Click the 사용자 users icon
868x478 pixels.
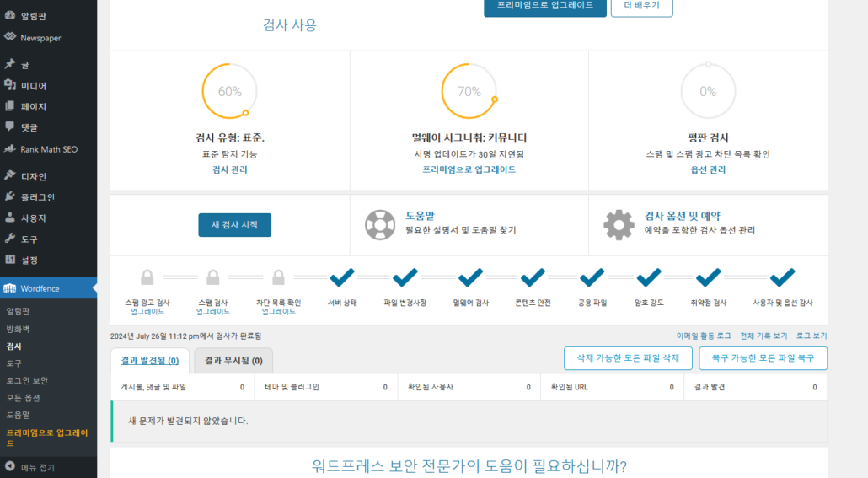10,218
